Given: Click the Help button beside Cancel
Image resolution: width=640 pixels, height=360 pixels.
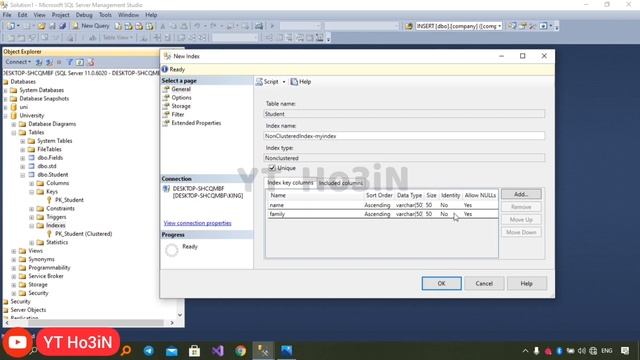Looking at the screenshot, I should (527, 283).
